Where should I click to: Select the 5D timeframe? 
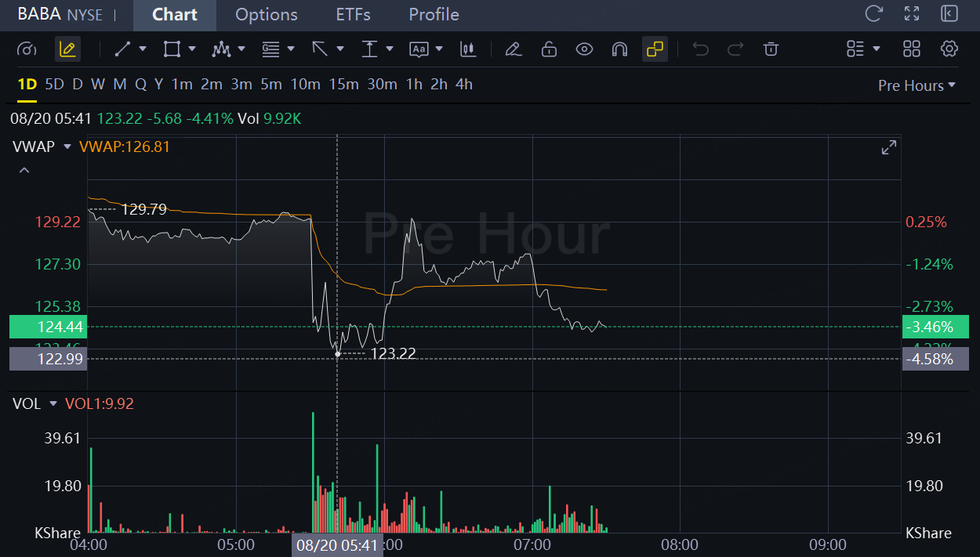point(54,85)
